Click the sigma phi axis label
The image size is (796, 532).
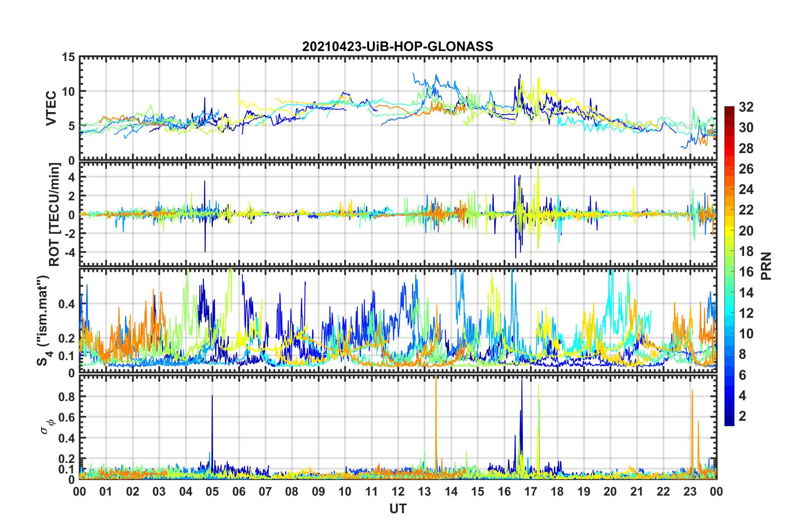47,426
